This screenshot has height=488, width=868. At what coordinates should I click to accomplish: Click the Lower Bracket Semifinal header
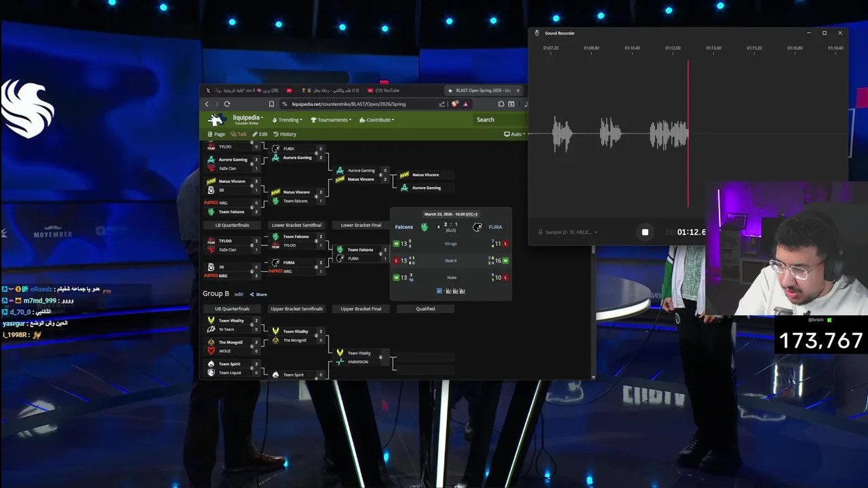296,225
